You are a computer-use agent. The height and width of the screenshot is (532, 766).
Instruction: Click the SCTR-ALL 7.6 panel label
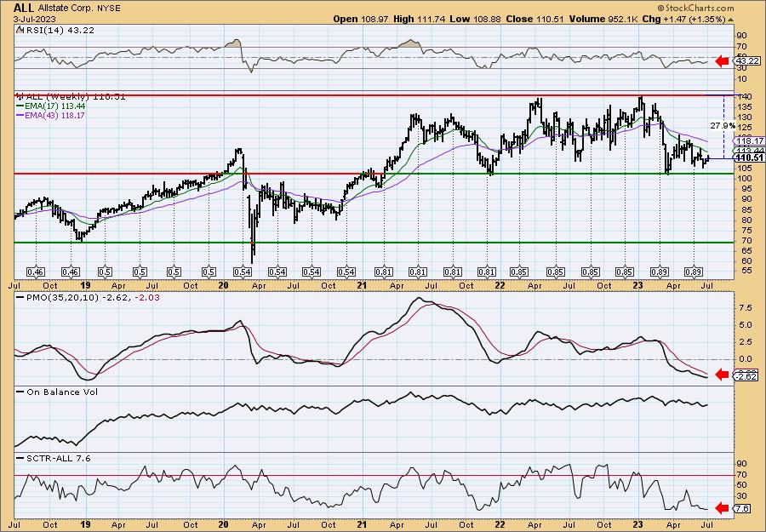(54, 458)
